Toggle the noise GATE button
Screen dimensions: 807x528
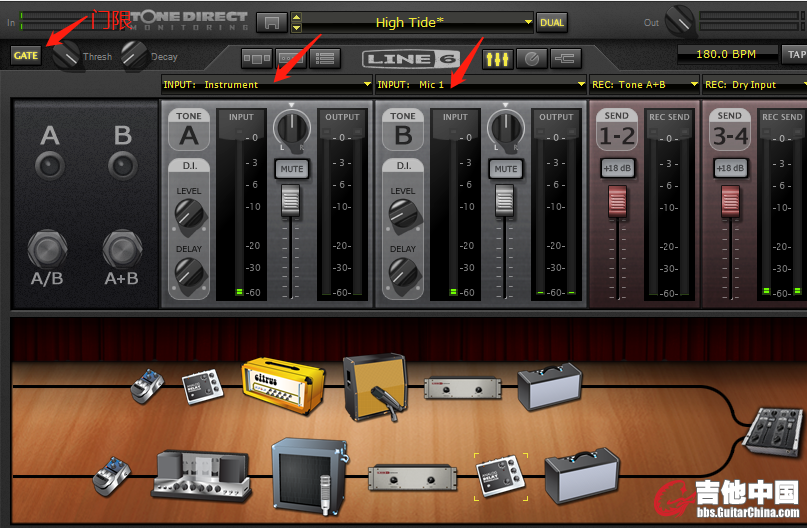click(26, 55)
